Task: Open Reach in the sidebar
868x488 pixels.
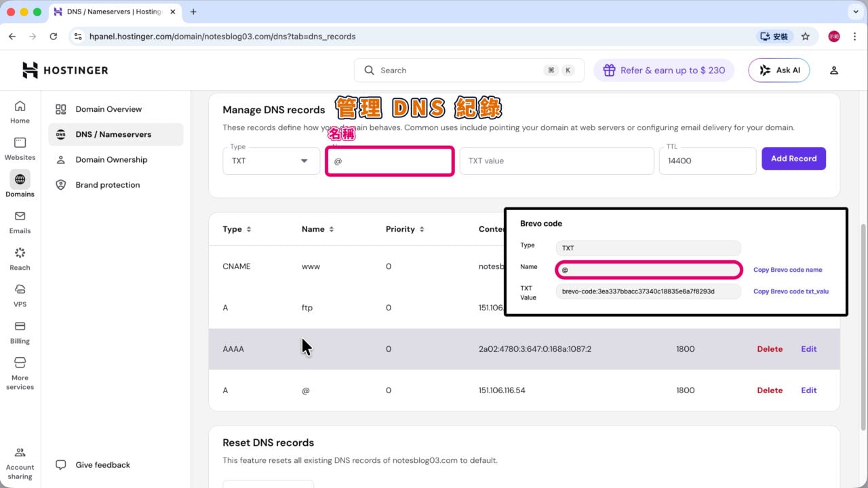Action: point(20,259)
